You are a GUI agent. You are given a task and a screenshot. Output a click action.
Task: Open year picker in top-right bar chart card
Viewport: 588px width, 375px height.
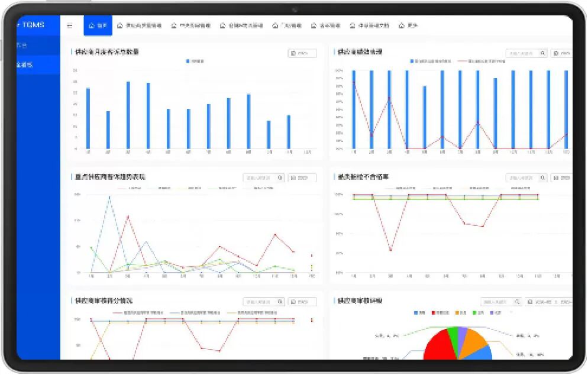[561, 53]
